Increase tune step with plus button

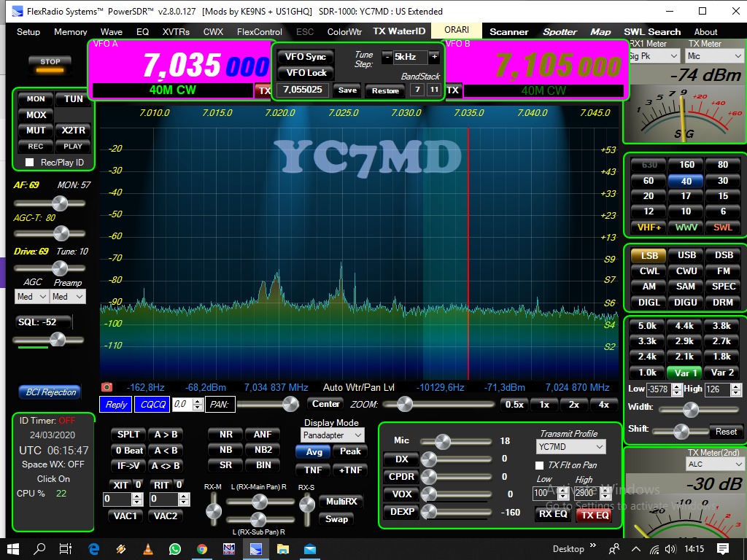coord(434,57)
